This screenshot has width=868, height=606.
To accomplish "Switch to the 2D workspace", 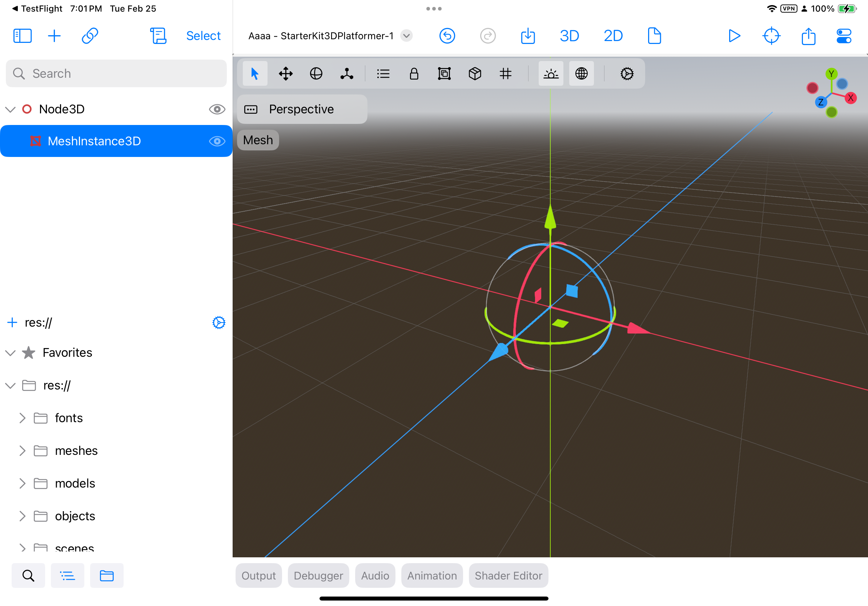I will pyautogui.click(x=613, y=36).
